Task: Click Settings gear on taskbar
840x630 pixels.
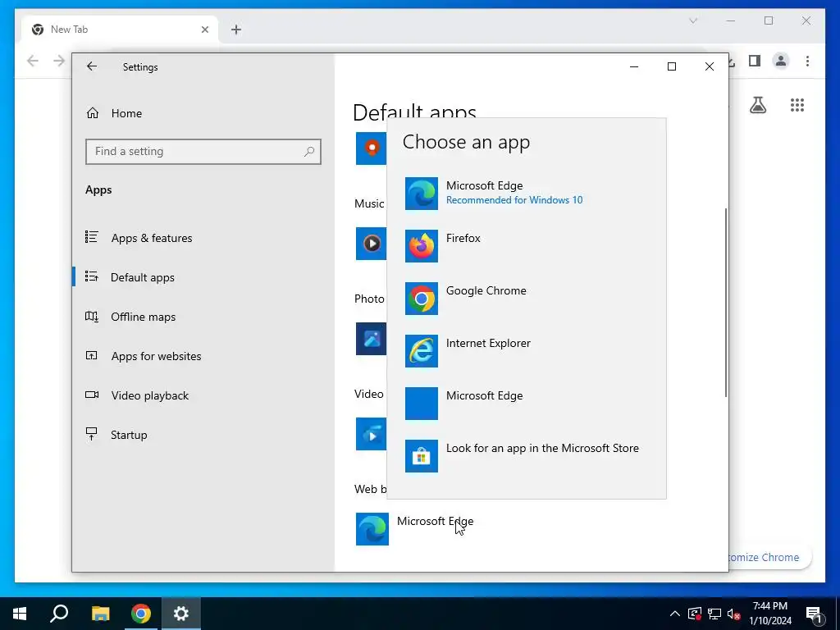Action: click(x=181, y=614)
